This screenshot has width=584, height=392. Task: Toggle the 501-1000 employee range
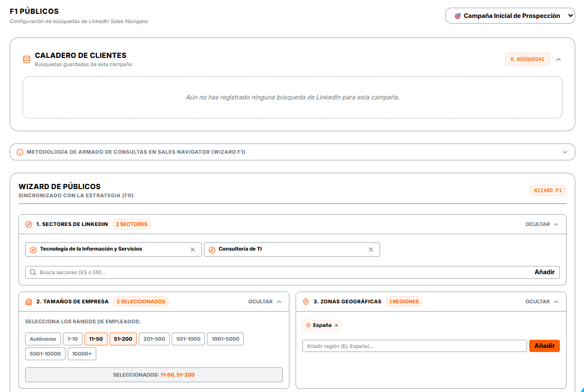point(188,339)
